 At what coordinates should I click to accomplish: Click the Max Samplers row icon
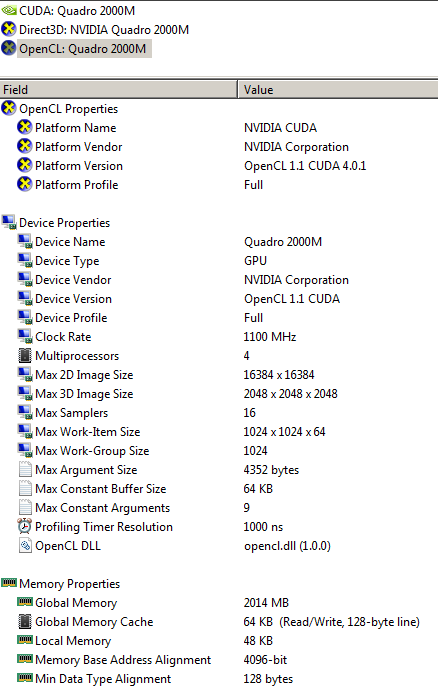coord(25,412)
